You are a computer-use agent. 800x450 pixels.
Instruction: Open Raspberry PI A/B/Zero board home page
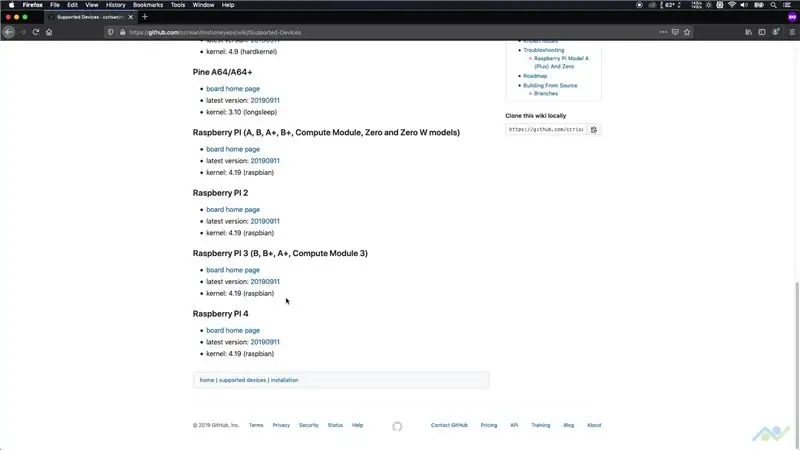pos(233,149)
